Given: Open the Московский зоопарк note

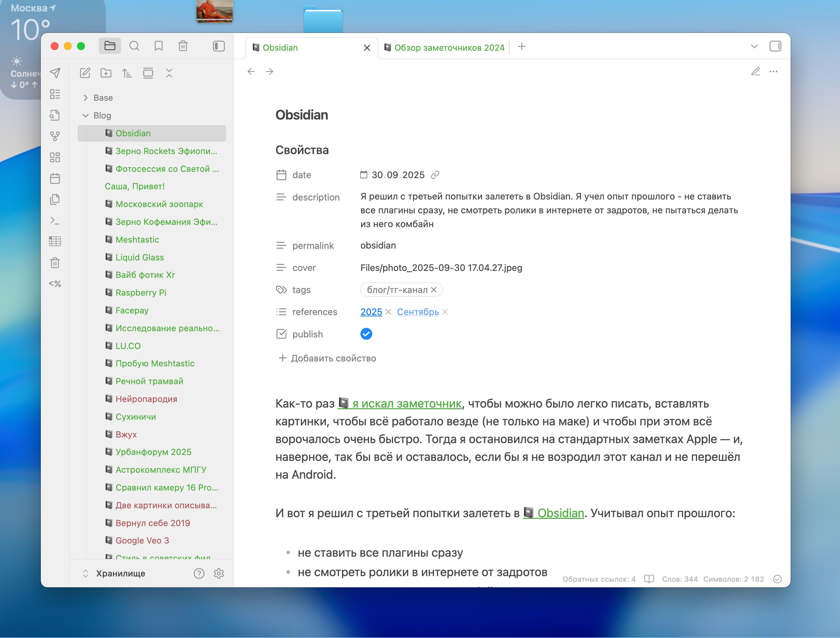Looking at the screenshot, I should [x=152, y=204].
